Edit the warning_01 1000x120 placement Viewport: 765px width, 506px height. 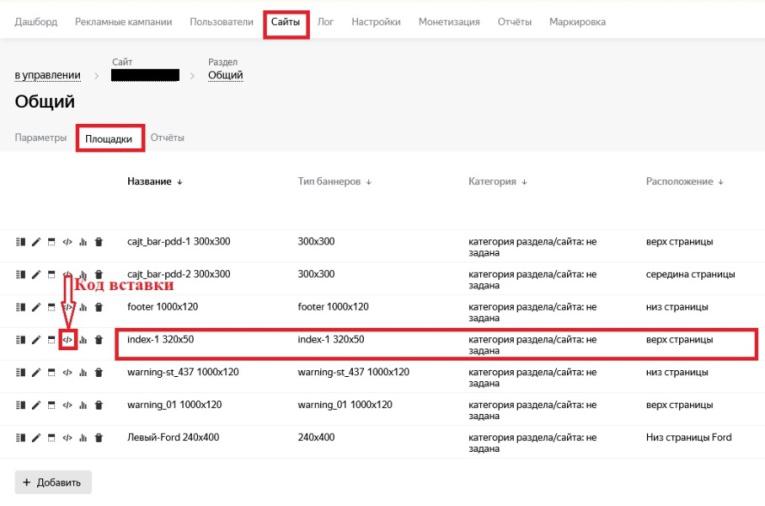36,405
